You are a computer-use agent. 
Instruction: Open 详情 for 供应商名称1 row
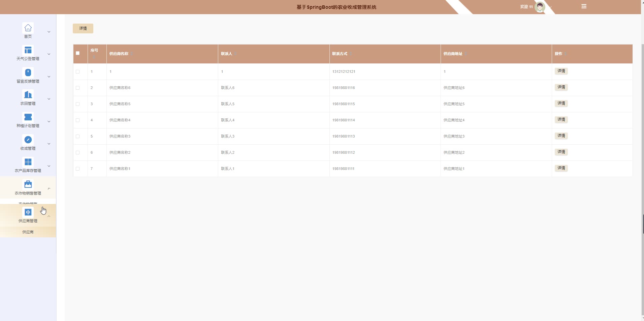[x=561, y=168]
